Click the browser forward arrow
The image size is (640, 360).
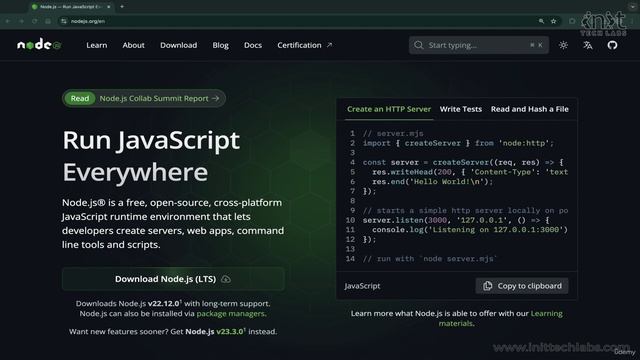coord(21,21)
